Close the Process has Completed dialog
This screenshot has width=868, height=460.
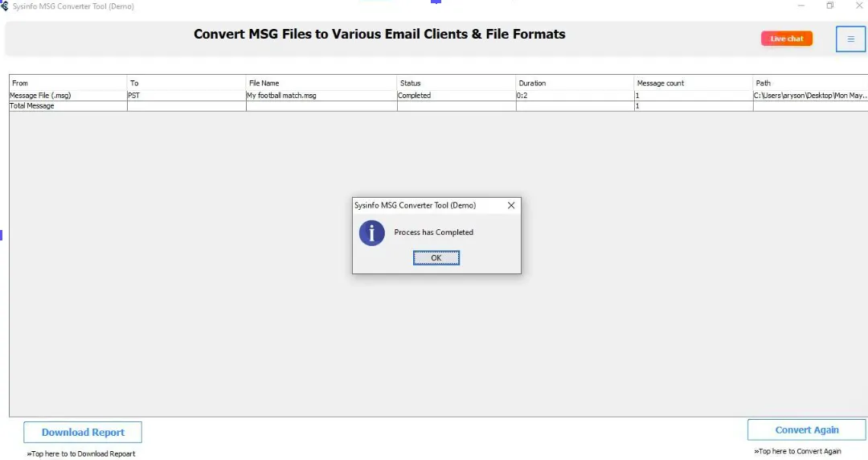511,205
